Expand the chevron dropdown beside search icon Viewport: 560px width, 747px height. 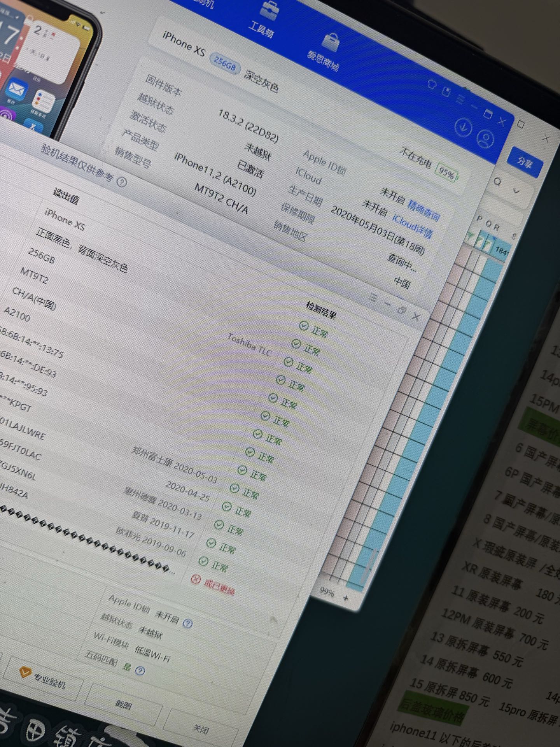[x=516, y=191]
